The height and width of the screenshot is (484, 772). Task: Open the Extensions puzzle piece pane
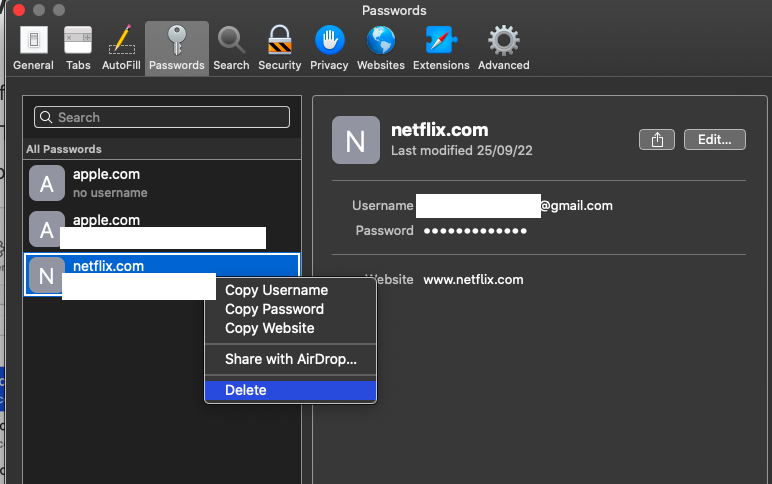point(441,48)
